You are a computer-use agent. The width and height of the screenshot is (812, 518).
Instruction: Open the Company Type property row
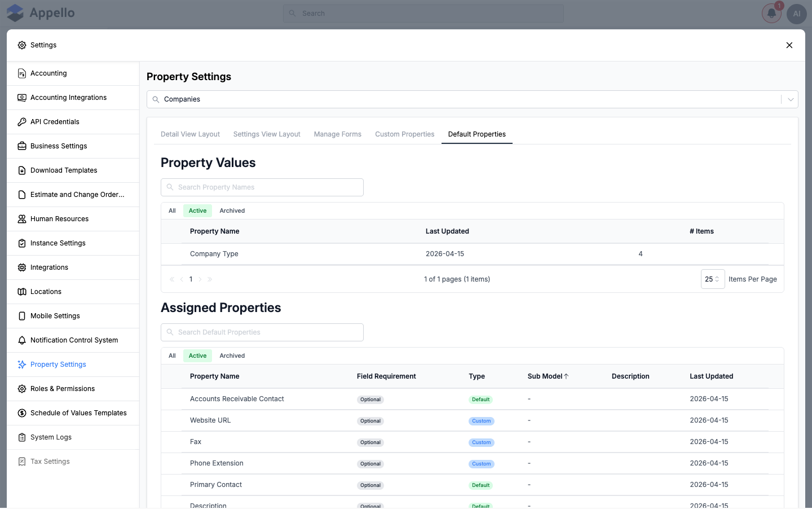click(473, 254)
